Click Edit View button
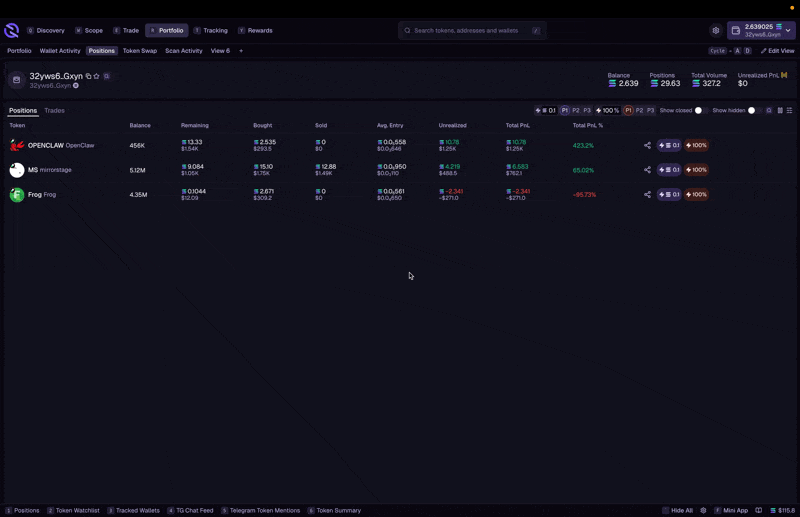 coord(778,51)
